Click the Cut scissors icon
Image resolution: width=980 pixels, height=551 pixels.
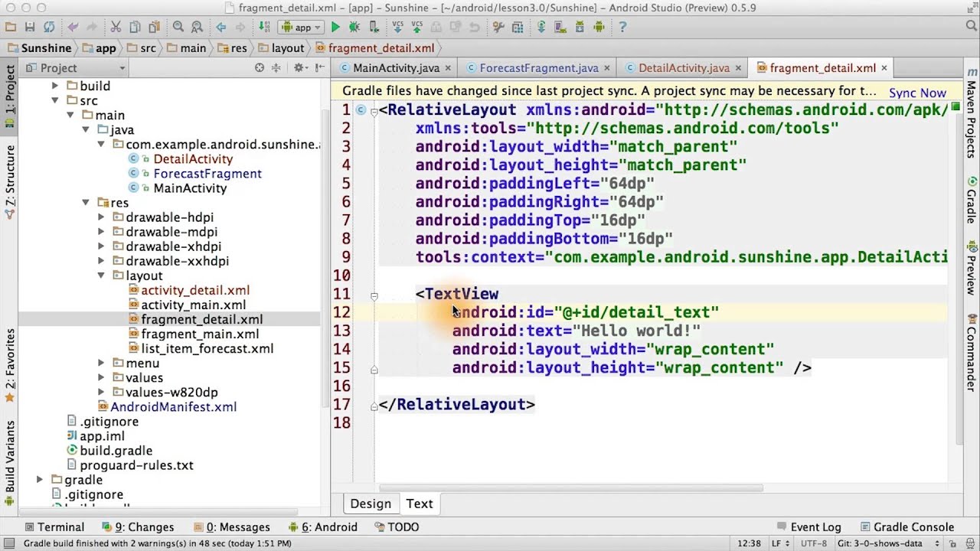tap(116, 27)
